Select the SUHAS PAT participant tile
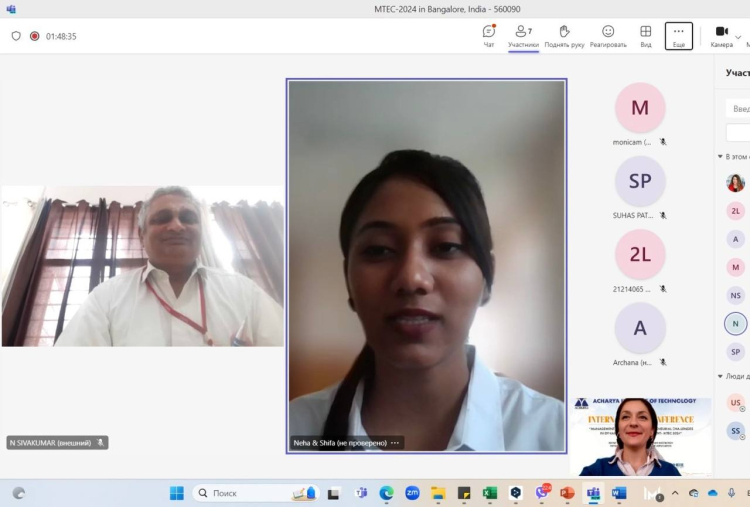The width and height of the screenshot is (750, 507). (x=640, y=181)
